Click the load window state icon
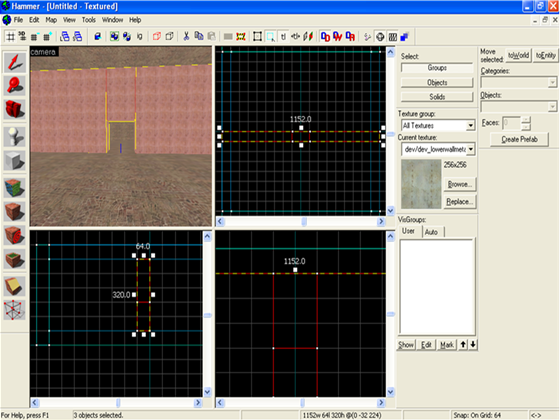Image resolution: width=560 pixels, height=420 pixels. pyautogui.click(x=65, y=36)
